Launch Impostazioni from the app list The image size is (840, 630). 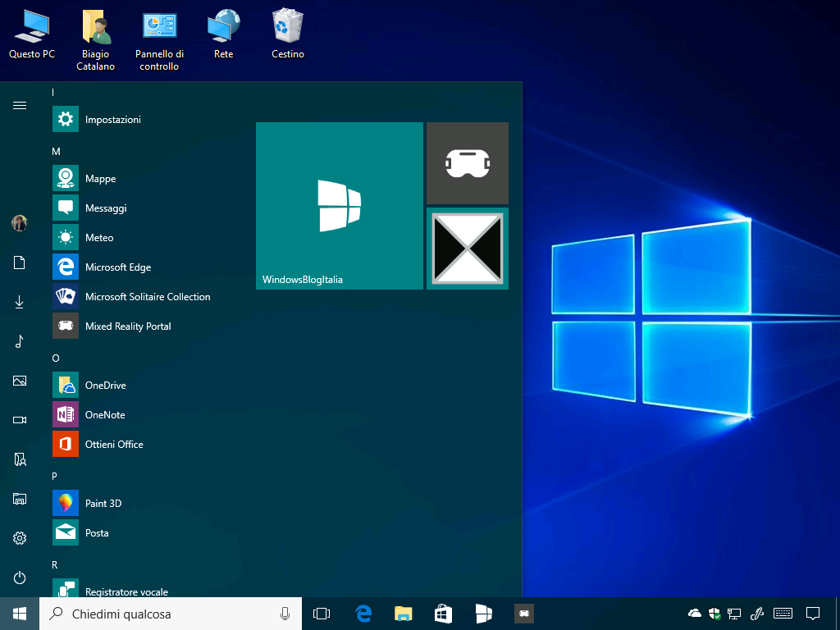(x=144, y=120)
